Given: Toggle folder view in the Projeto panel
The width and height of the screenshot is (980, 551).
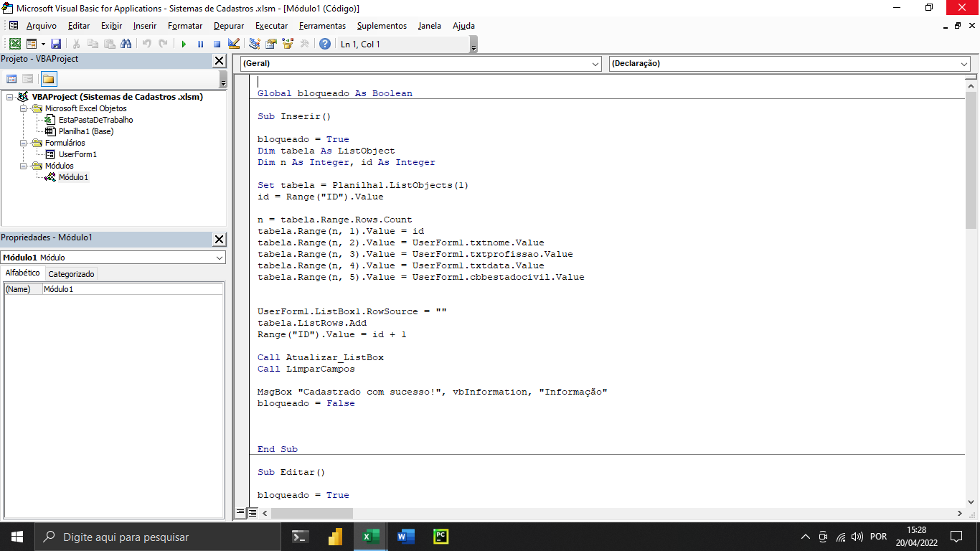Looking at the screenshot, I should tap(49, 79).
